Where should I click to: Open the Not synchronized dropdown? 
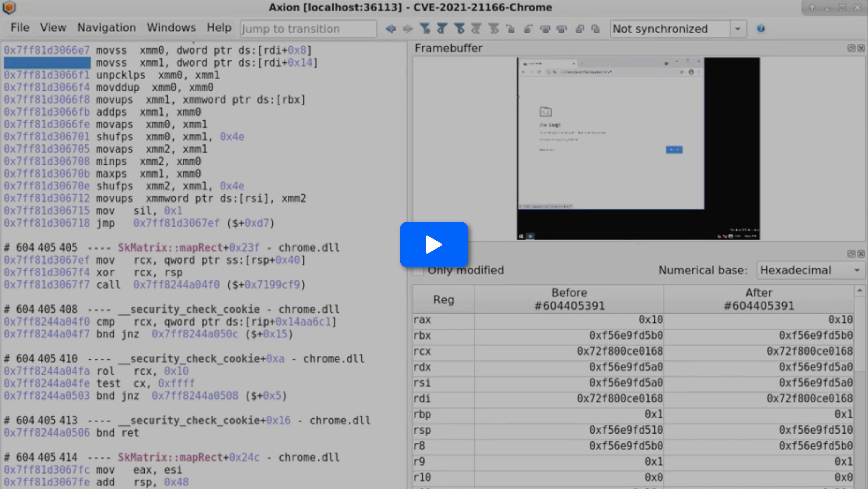tap(738, 29)
